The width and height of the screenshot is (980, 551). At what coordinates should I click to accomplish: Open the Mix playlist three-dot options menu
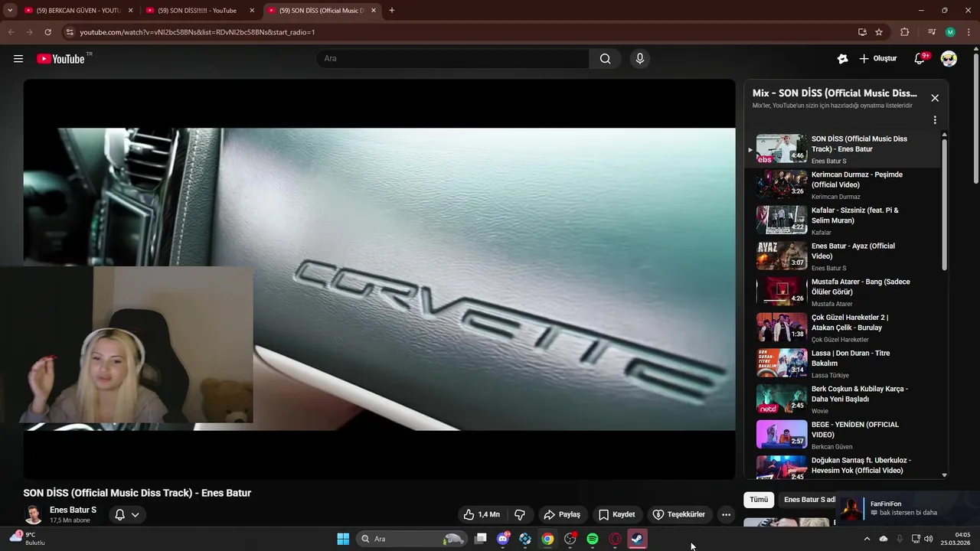coord(935,120)
